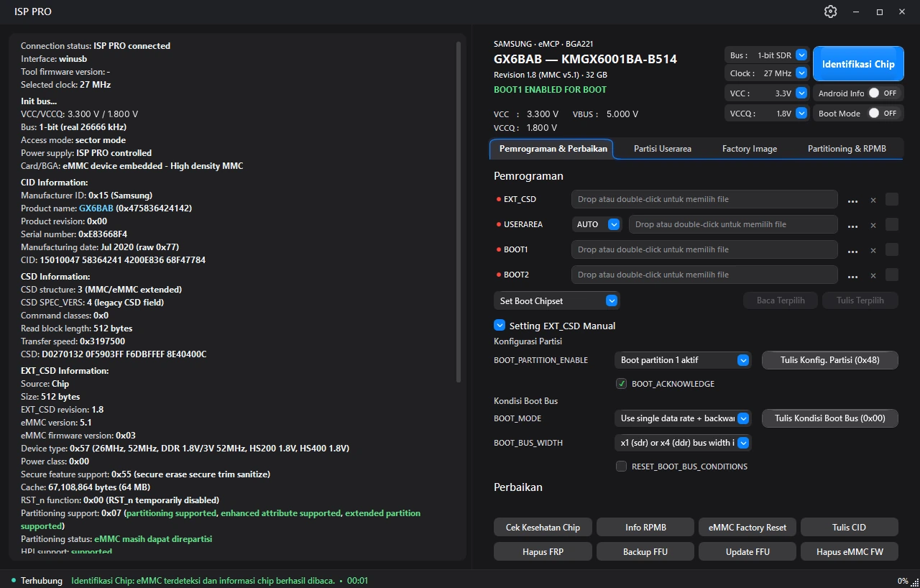The width and height of the screenshot is (920, 588).
Task: Click the log panel vertical scrollbar
Action: point(459,212)
